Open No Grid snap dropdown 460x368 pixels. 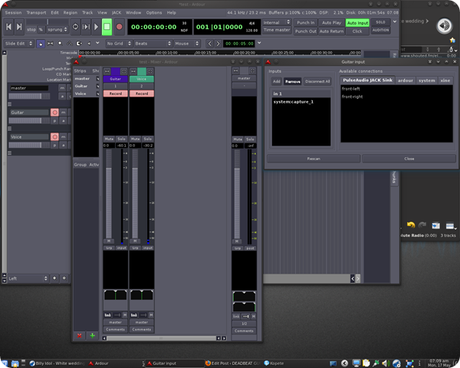pyautogui.click(x=119, y=43)
